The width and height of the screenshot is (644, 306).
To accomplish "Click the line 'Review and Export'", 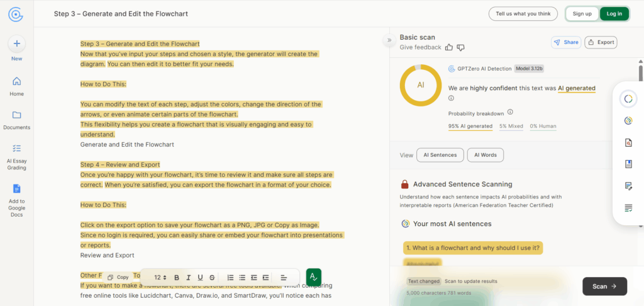I will tap(107, 255).
